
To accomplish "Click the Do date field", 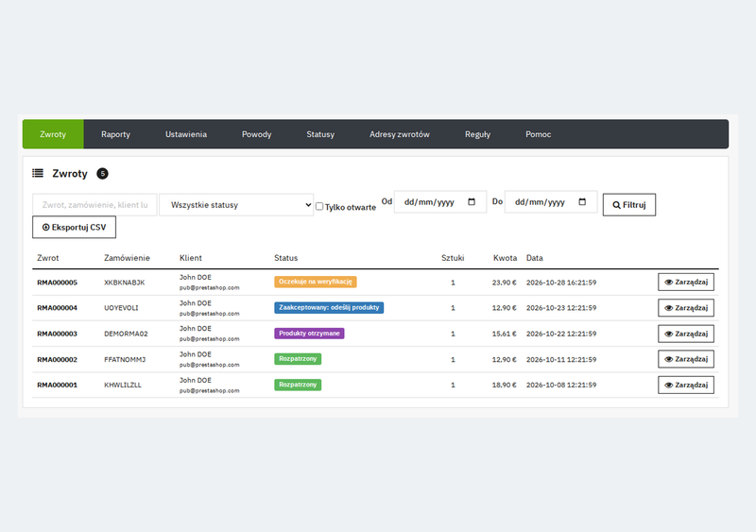I will coord(551,202).
